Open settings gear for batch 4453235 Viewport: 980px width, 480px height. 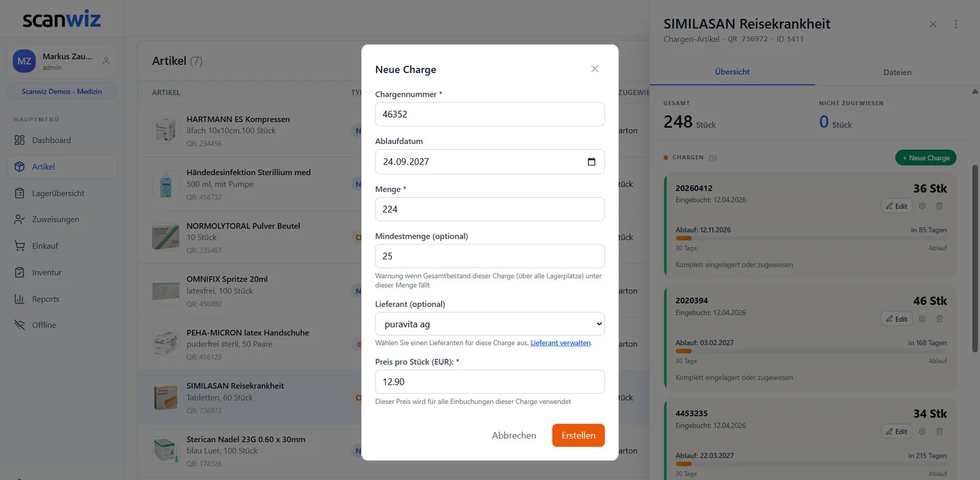pyautogui.click(x=922, y=432)
